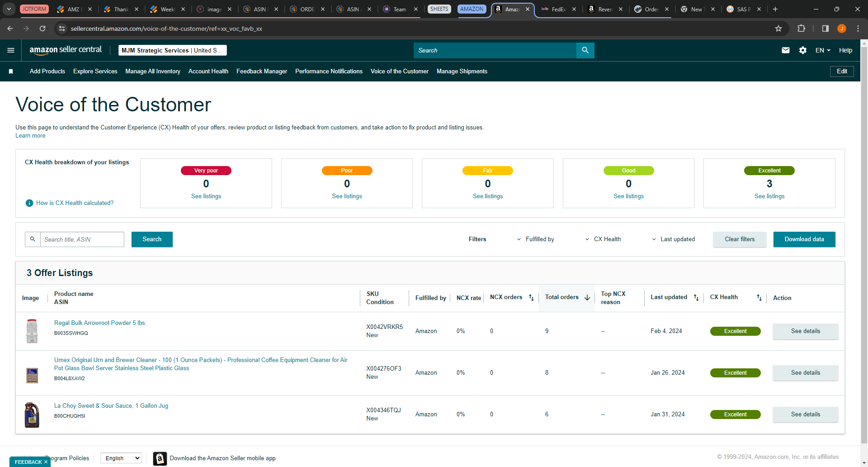Image resolution: width=868 pixels, height=467 pixels.
Task: Open the tab search chevron at top left
Action: [x=9, y=9]
